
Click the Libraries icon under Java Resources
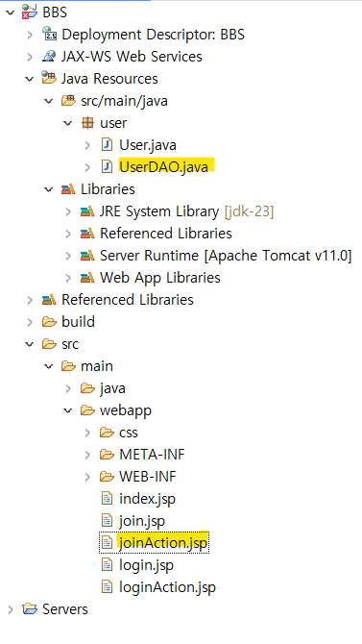pos(68,189)
